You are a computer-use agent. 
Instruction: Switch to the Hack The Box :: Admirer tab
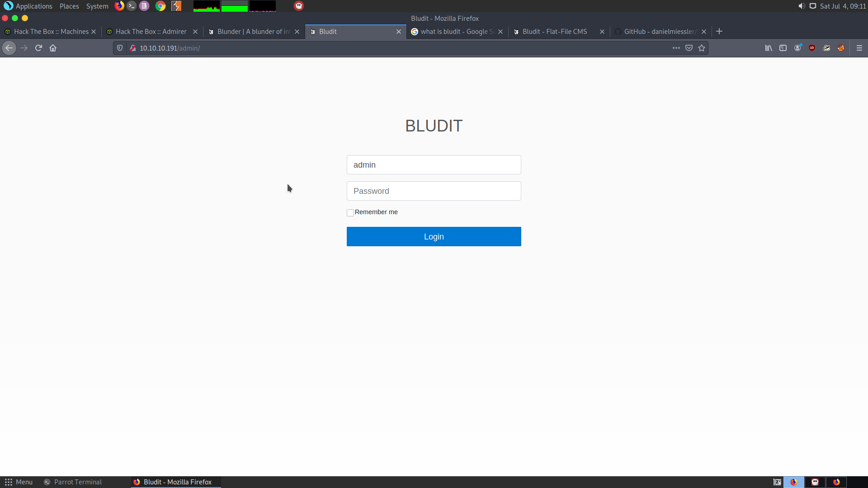(151, 32)
